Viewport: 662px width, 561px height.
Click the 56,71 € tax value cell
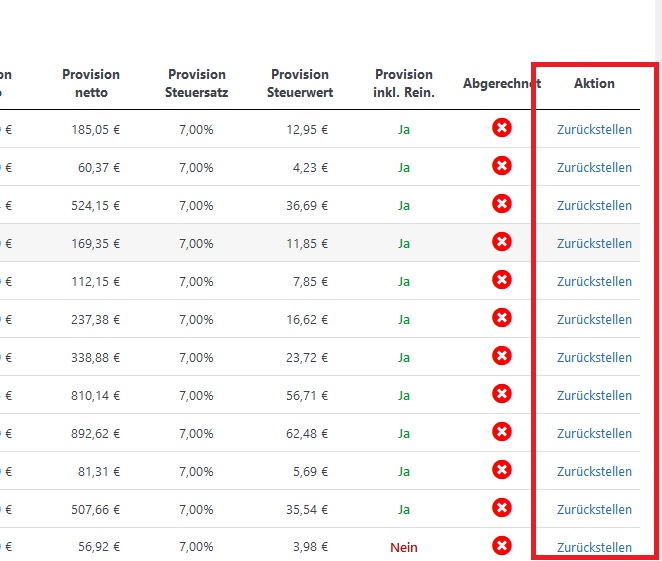(x=307, y=396)
